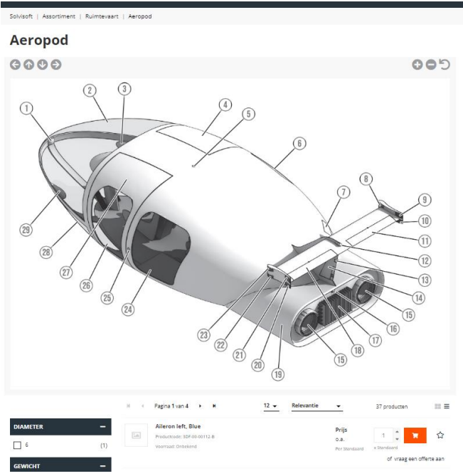Switch to list view of products
The image size is (463, 476).
[447, 406]
